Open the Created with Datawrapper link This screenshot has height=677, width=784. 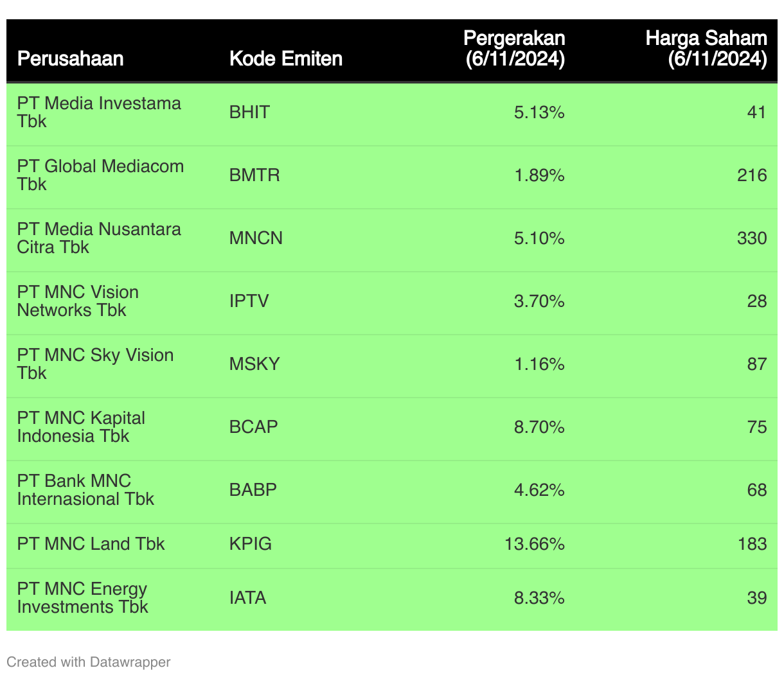[x=89, y=662]
